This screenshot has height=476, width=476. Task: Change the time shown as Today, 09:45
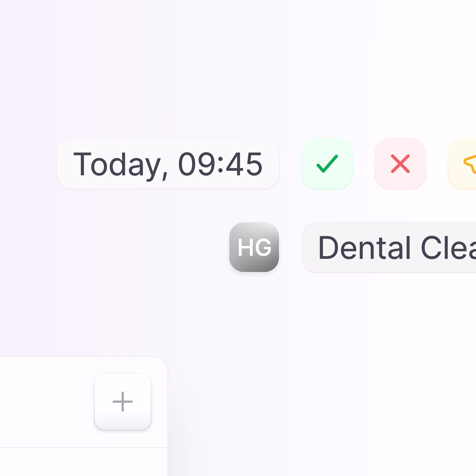(168, 164)
